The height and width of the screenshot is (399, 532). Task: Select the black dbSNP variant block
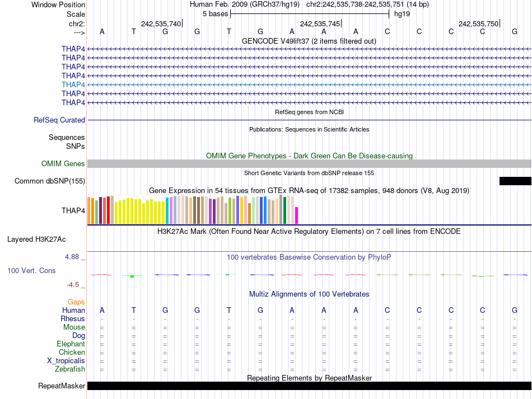[515, 181]
